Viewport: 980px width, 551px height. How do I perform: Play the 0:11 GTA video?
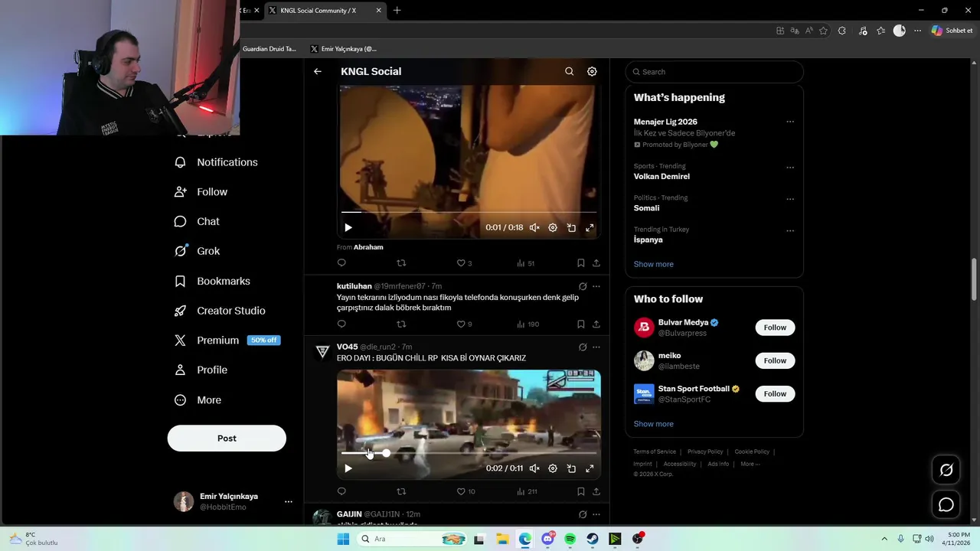click(x=348, y=468)
